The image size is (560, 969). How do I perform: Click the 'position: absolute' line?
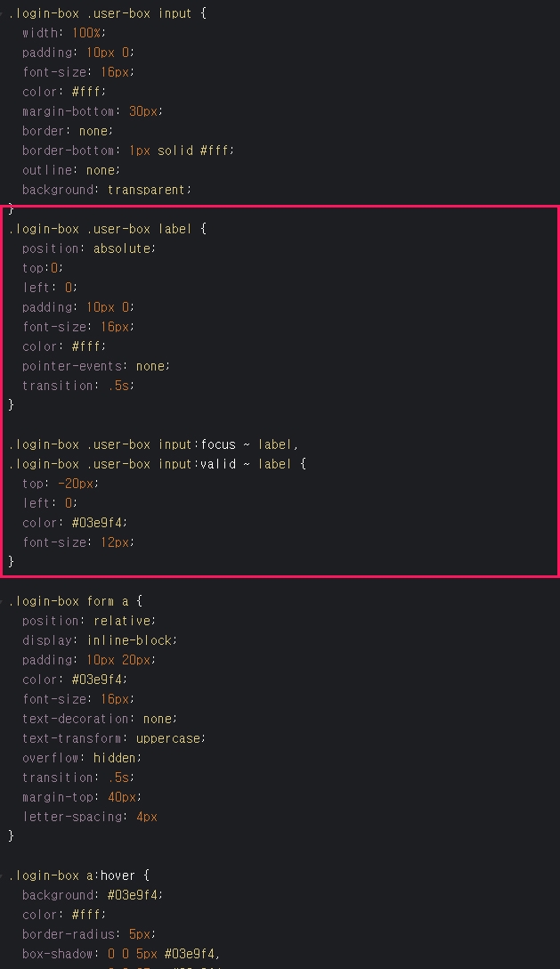[x=89, y=248]
